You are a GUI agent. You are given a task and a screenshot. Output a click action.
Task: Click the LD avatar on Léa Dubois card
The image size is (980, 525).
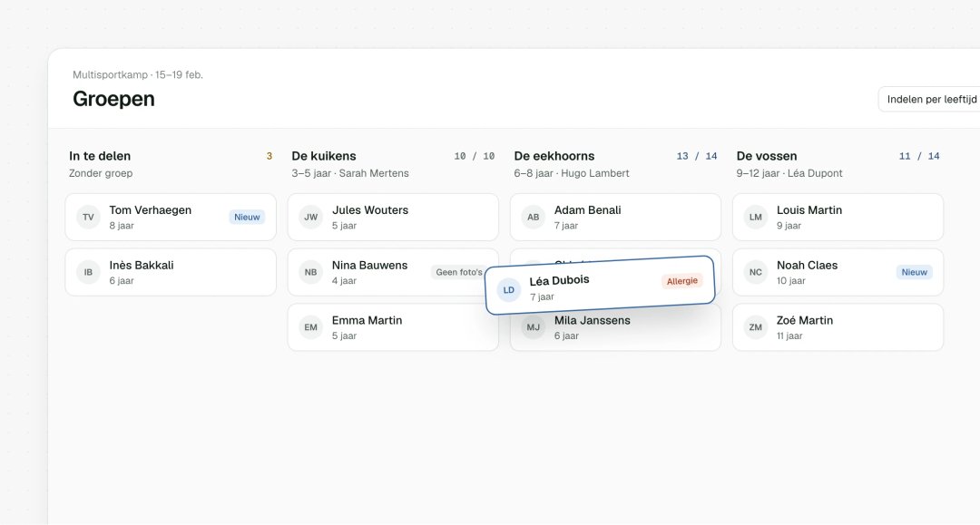(x=509, y=290)
